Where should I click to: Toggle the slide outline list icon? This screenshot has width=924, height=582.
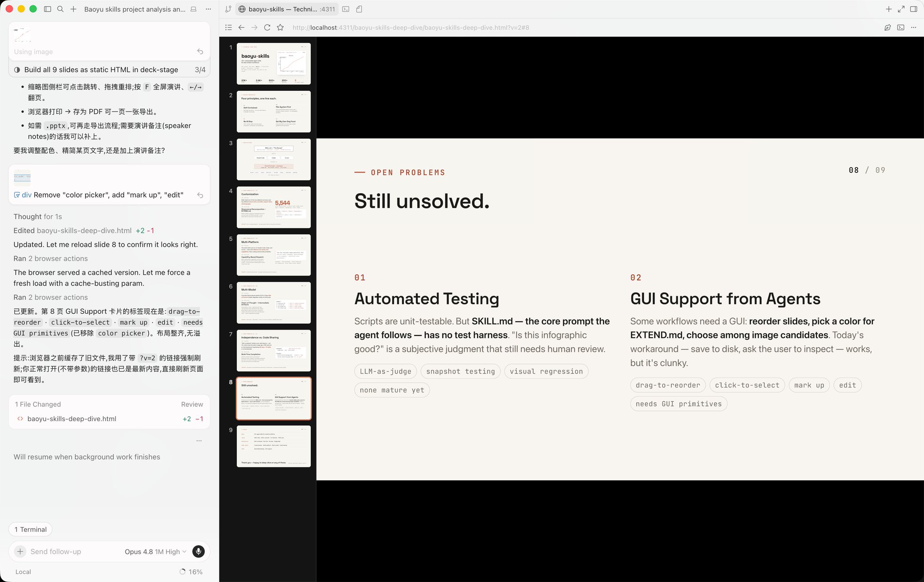point(228,28)
